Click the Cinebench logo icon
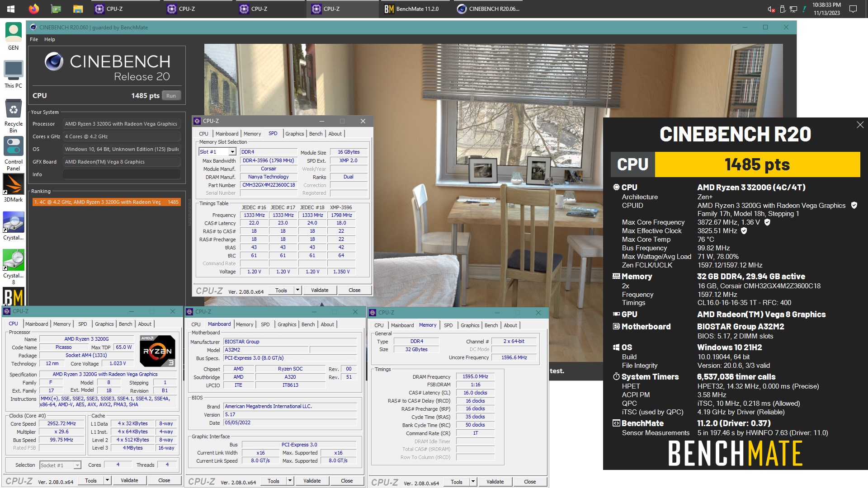868x488 pixels. click(x=54, y=61)
